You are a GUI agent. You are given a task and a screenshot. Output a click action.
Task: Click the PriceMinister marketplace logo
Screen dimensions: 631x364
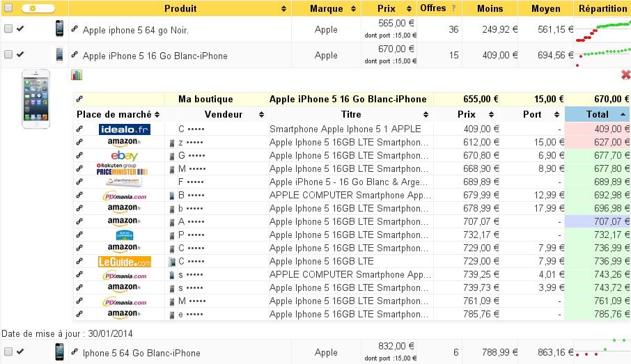tap(122, 169)
